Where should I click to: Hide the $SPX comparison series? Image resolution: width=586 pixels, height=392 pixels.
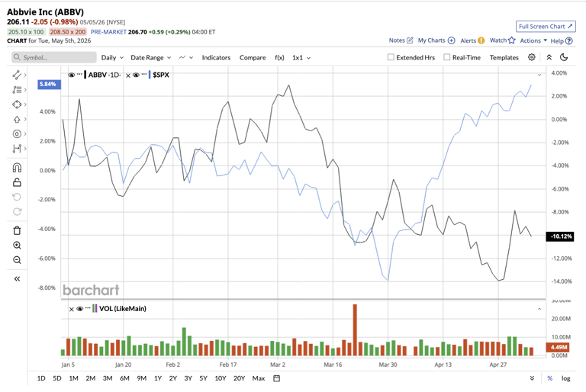coord(136,75)
